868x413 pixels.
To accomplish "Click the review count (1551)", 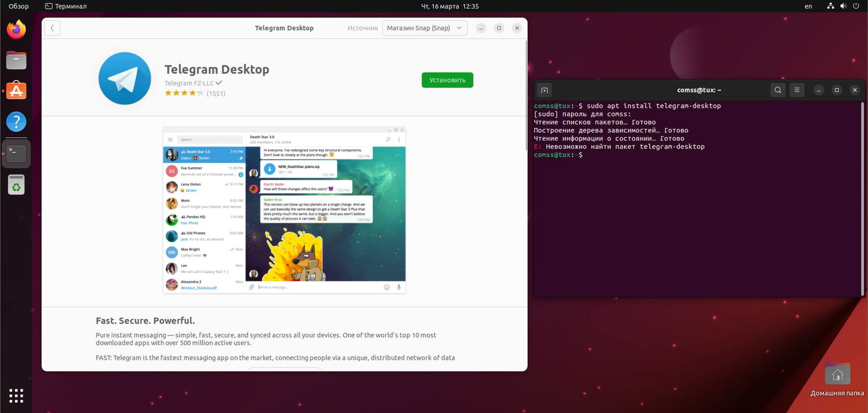I will pos(216,93).
